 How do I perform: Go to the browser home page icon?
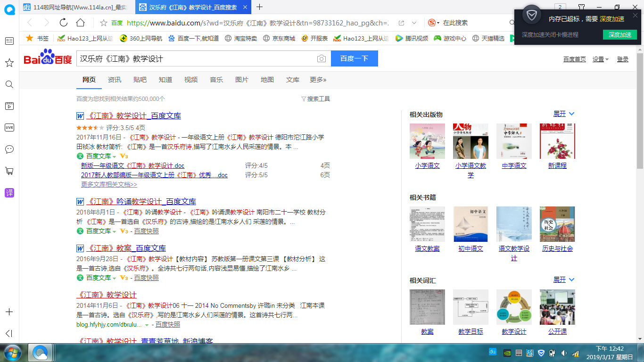(81, 23)
